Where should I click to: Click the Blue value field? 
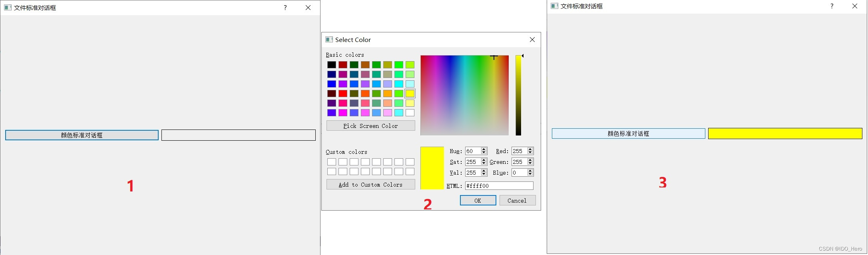pos(519,173)
